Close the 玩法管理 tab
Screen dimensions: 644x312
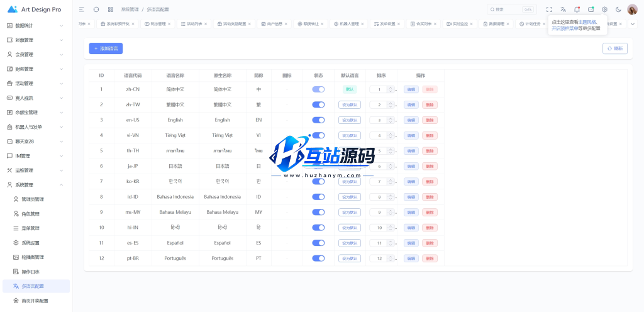tap(169, 24)
